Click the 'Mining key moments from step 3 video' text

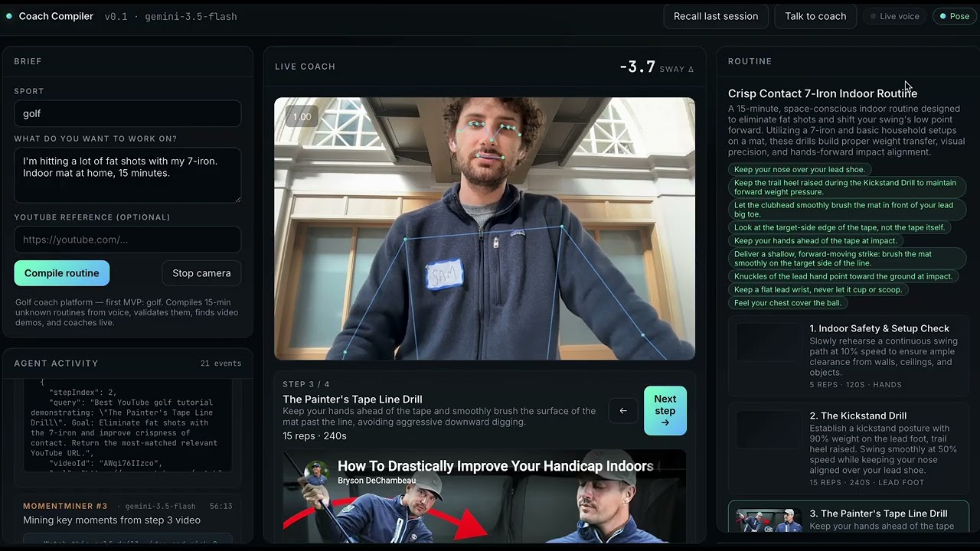click(x=112, y=520)
